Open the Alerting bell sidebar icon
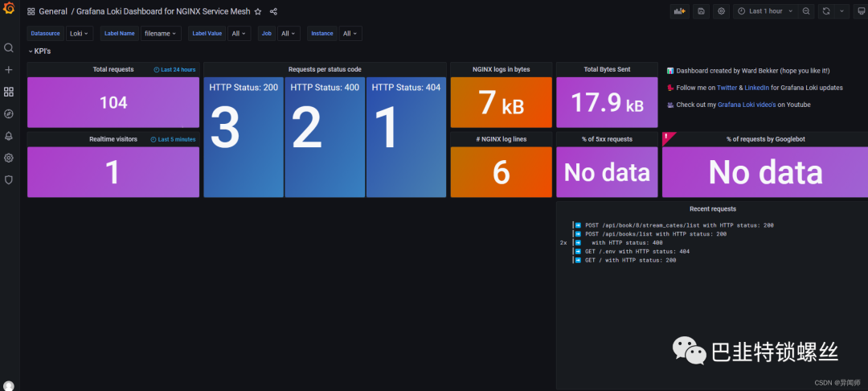The image size is (868, 391). 9,136
